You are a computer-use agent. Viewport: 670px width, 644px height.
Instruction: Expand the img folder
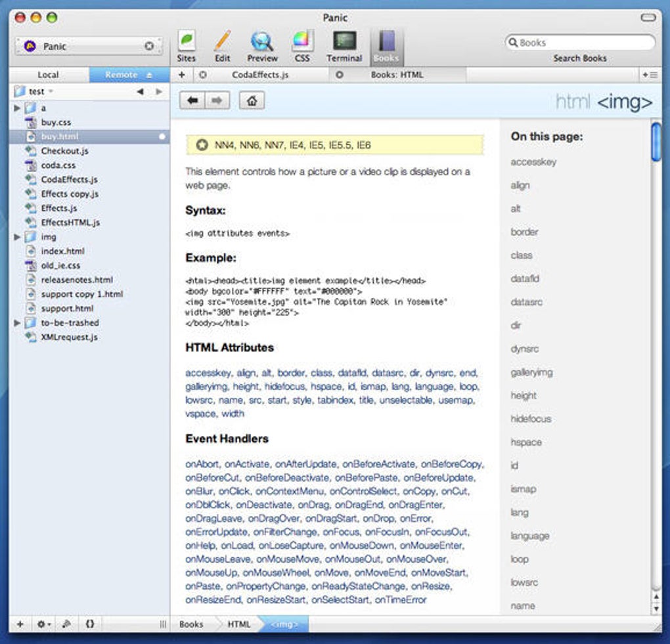(x=17, y=236)
